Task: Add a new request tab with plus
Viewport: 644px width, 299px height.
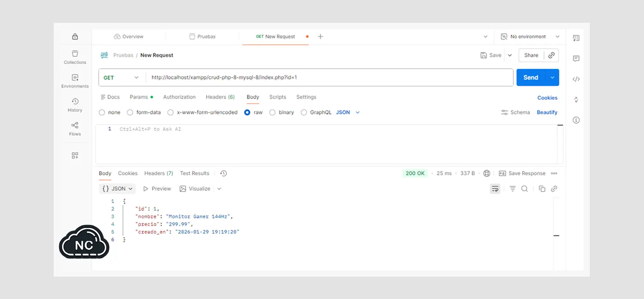Action: [x=320, y=37]
